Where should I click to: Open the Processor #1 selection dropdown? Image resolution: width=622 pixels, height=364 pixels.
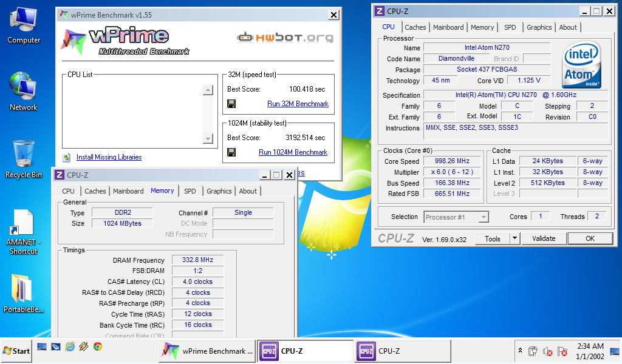point(456,217)
